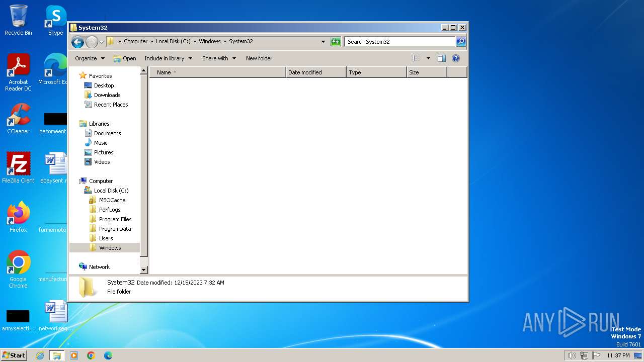Toggle the preview pane
Screen dimensions: 644x362
(441, 58)
